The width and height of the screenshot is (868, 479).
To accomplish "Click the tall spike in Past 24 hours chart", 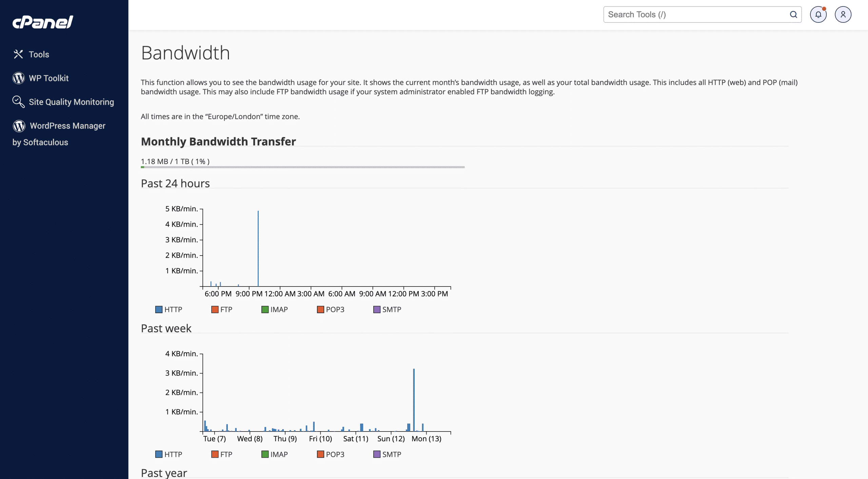I will click(x=258, y=248).
